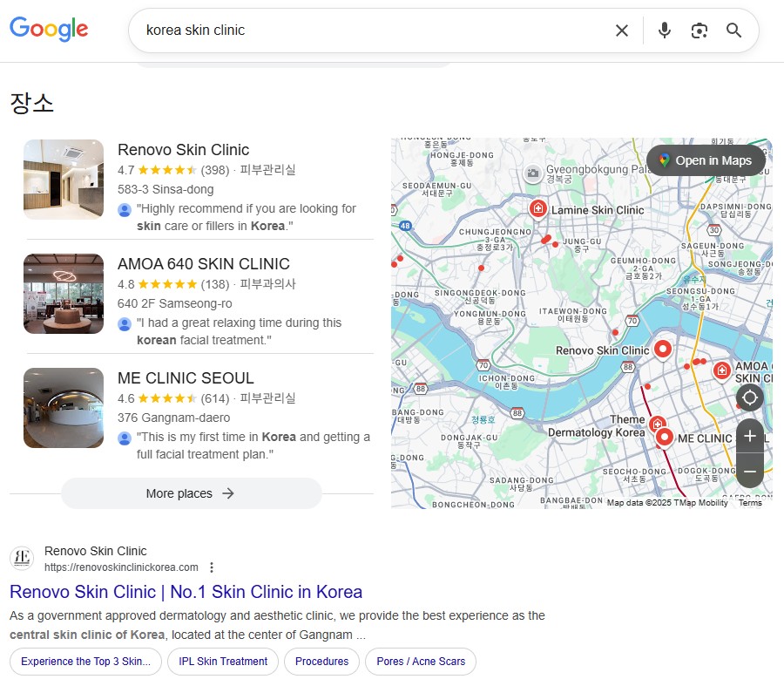
Task: Open Renovo Skin Clinic No.1 result link
Action: [186, 592]
